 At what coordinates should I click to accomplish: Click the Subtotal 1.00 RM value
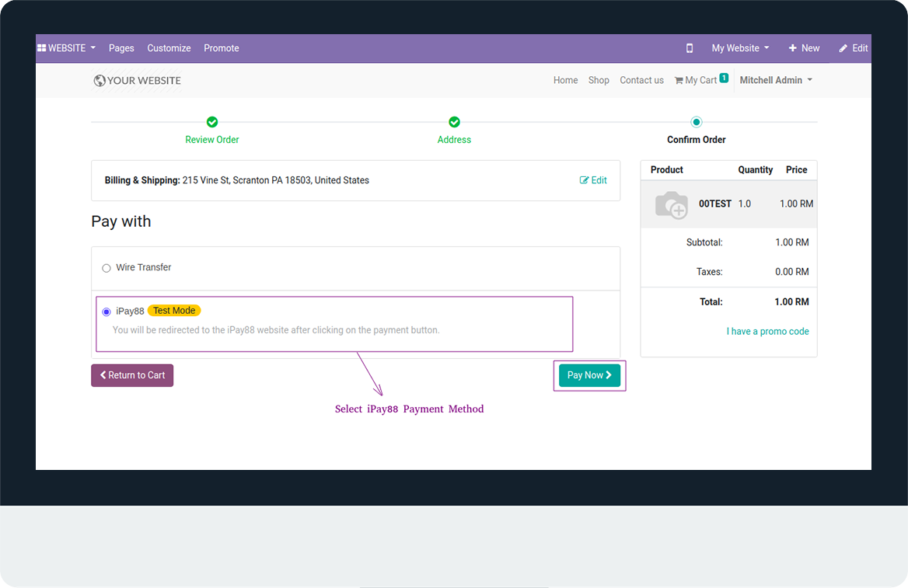[x=792, y=242]
